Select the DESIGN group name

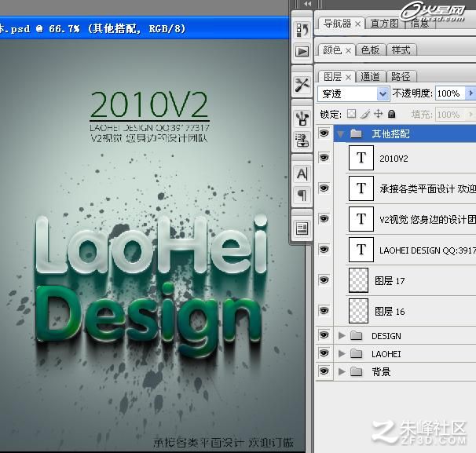point(386,336)
